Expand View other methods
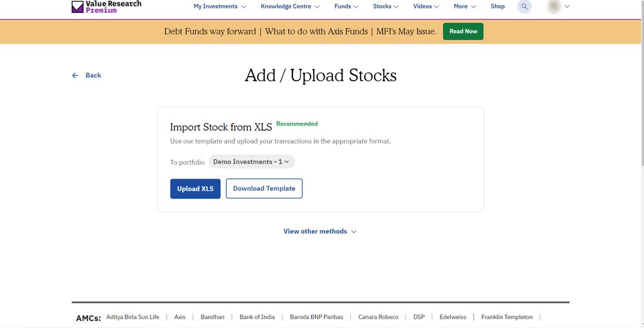 coord(319,231)
